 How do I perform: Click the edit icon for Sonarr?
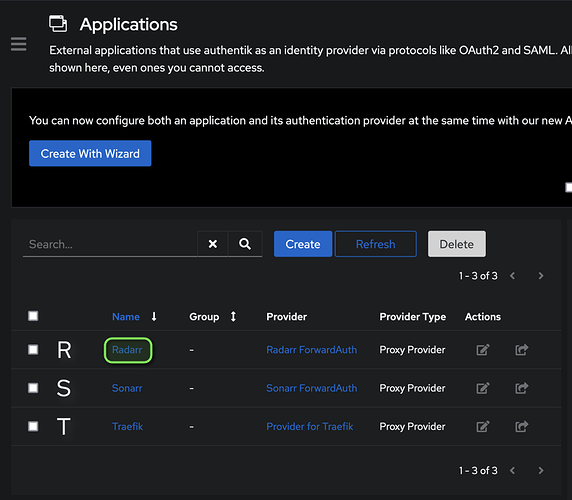(483, 388)
